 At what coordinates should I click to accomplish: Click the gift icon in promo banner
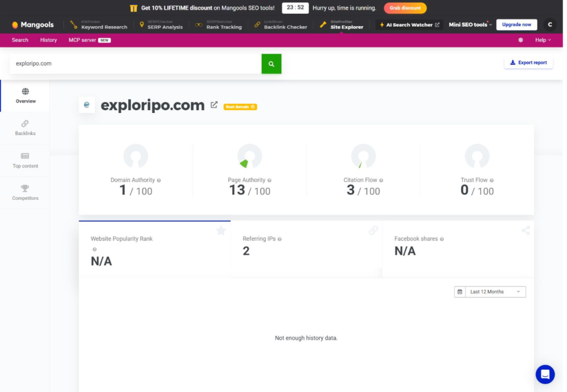tap(133, 8)
